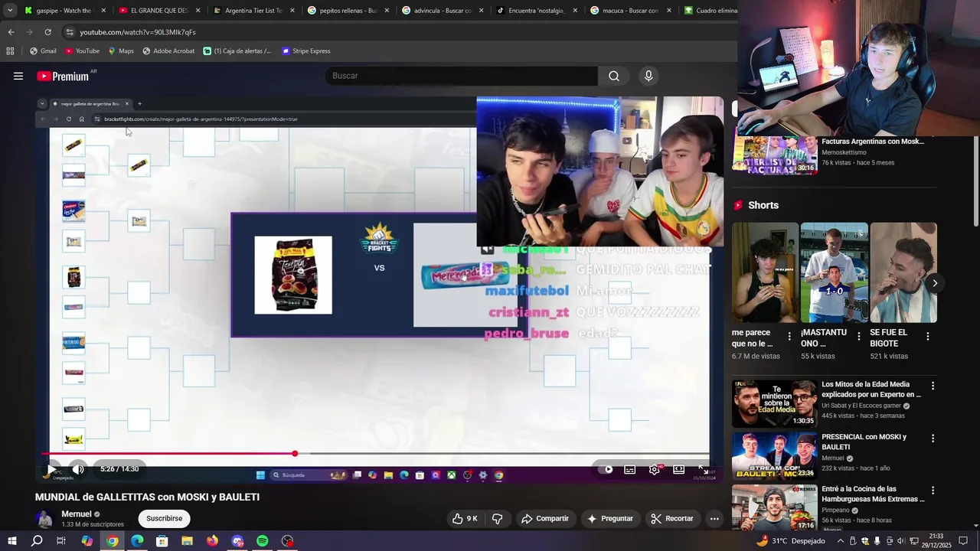Switch to the advincula search tab
Image resolution: width=980 pixels, height=551 pixels.
tap(442, 11)
